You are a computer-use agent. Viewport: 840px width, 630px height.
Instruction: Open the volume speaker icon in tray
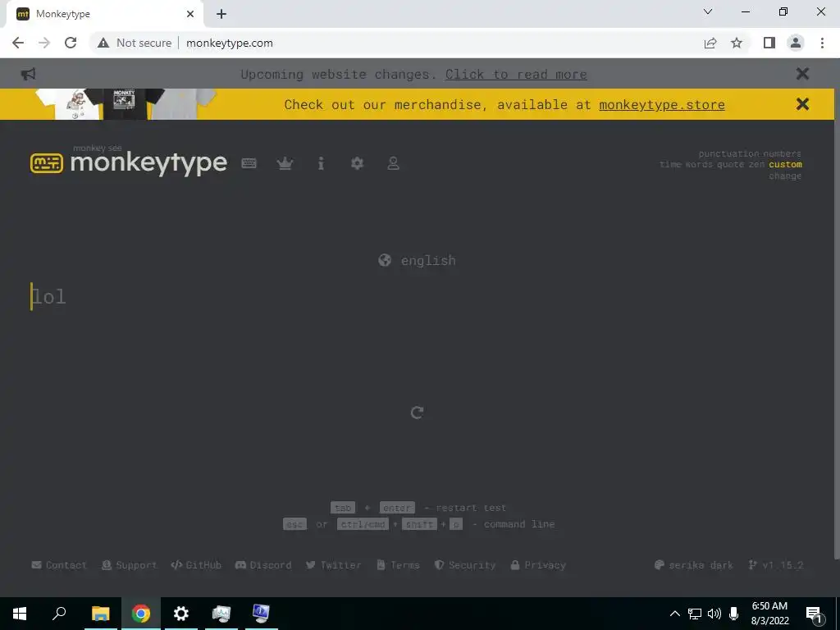pos(714,614)
